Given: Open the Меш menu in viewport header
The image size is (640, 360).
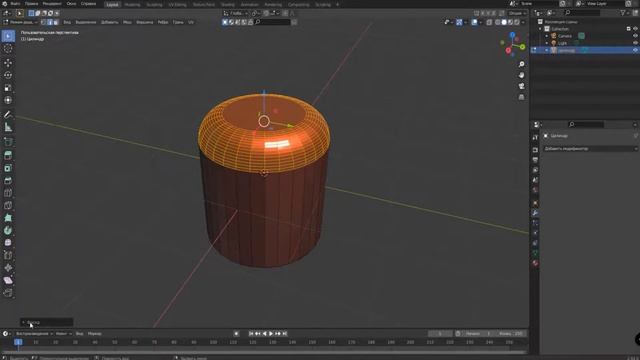Looking at the screenshot, I should point(127,22).
